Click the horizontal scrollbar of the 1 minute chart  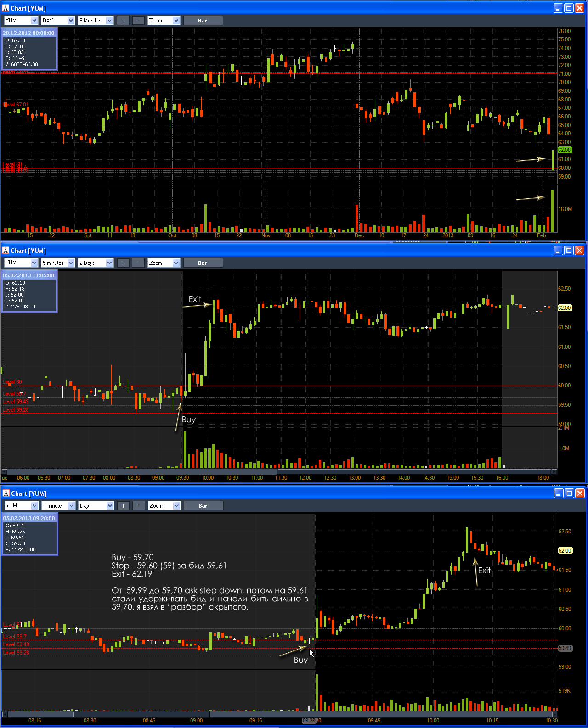280,714
